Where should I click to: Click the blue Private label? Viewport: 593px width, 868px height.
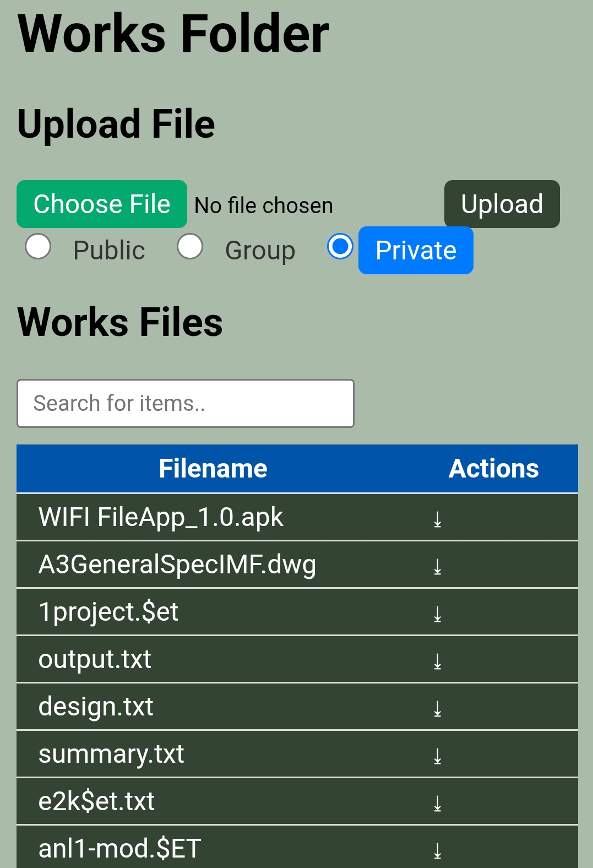[x=416, y=251]
